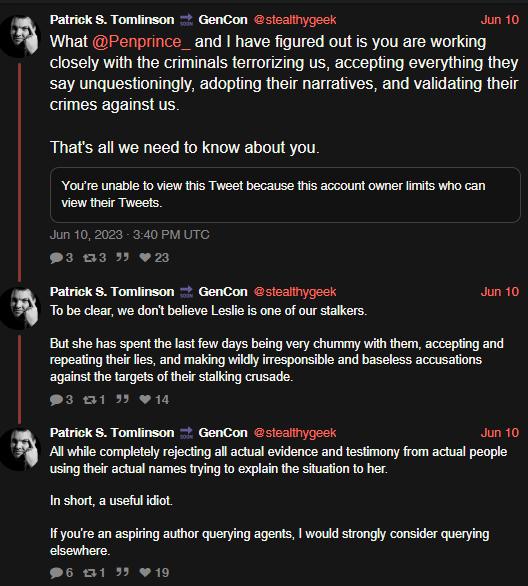This screenshot has width=528, height=586.
Task: Open @stealthygeek handle in the first tweet
Action: pos(295,20)
